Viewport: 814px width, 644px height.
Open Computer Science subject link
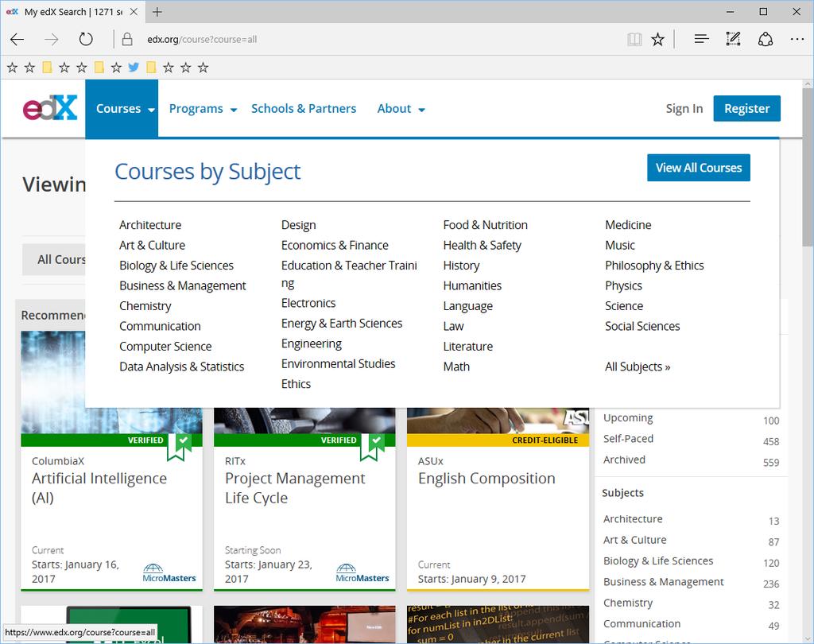[165, 347]
